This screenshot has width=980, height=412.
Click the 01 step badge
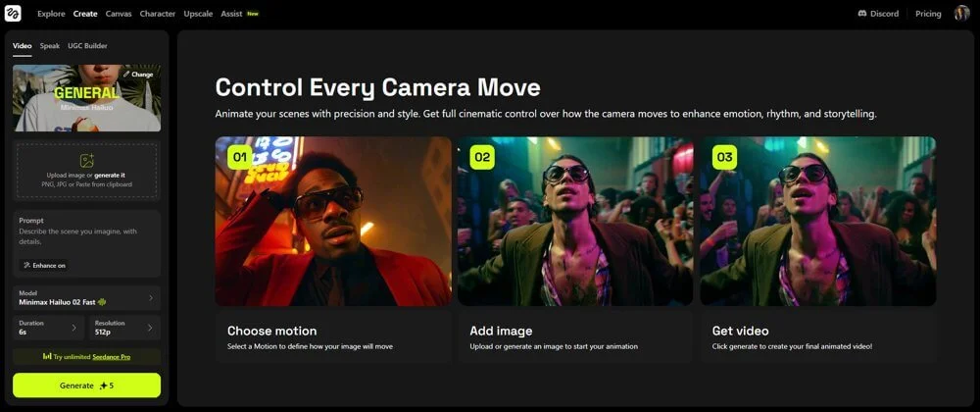click(x=239, y=157)
